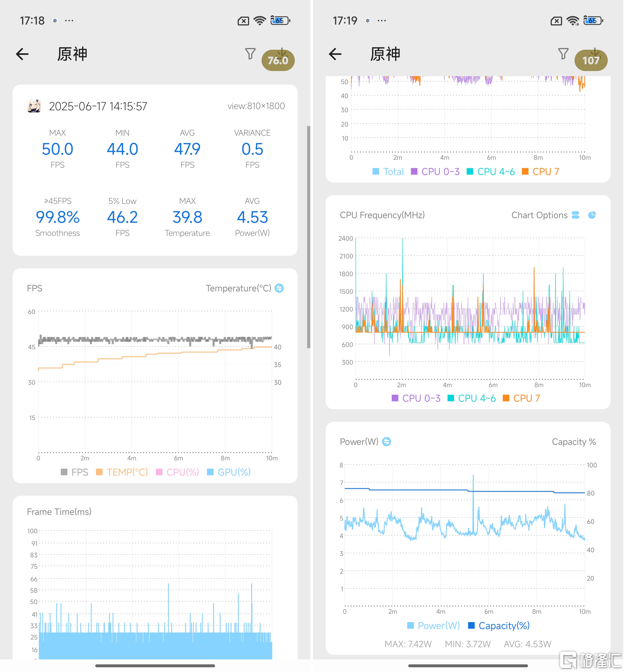The image size is (624, 672).
Task: Go back using arrow on the 17:19 screen
Action: [x=335, y=54]
